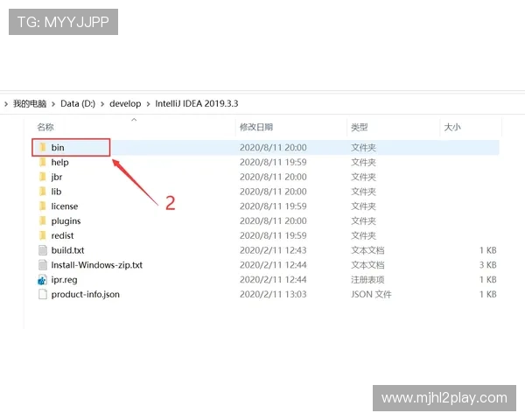This screenshot has width=525, height=420.
Task: Expand chevron between develop and IntelliJ IDEA
Action: point(148,104)
